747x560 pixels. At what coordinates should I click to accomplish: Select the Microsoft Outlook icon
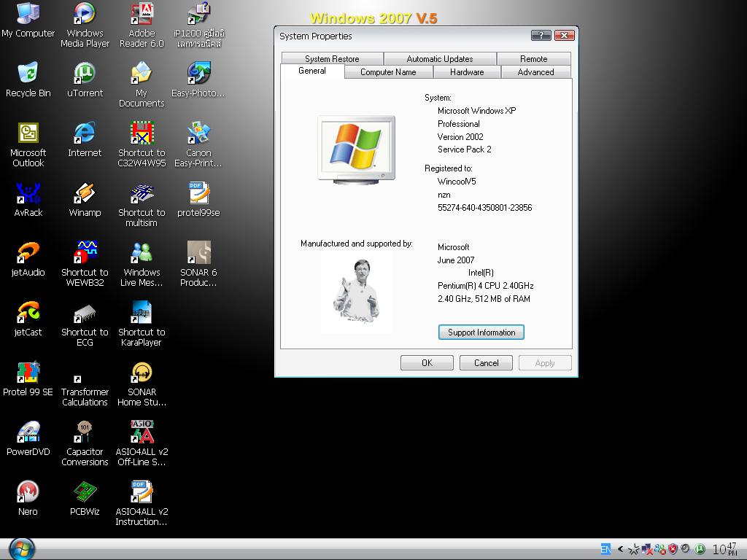coord(28,145)
